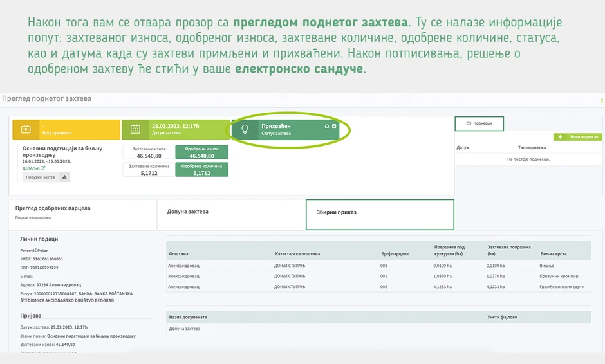Viewport: 605px width, 364px height.
Task: Click the calendar icon on Датум захтева card
Action: 135,129
